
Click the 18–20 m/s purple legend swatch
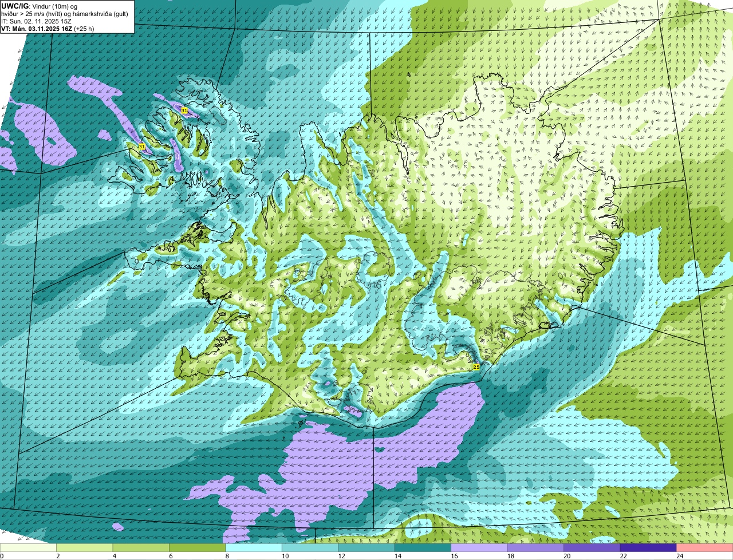[x=535, y=547]
